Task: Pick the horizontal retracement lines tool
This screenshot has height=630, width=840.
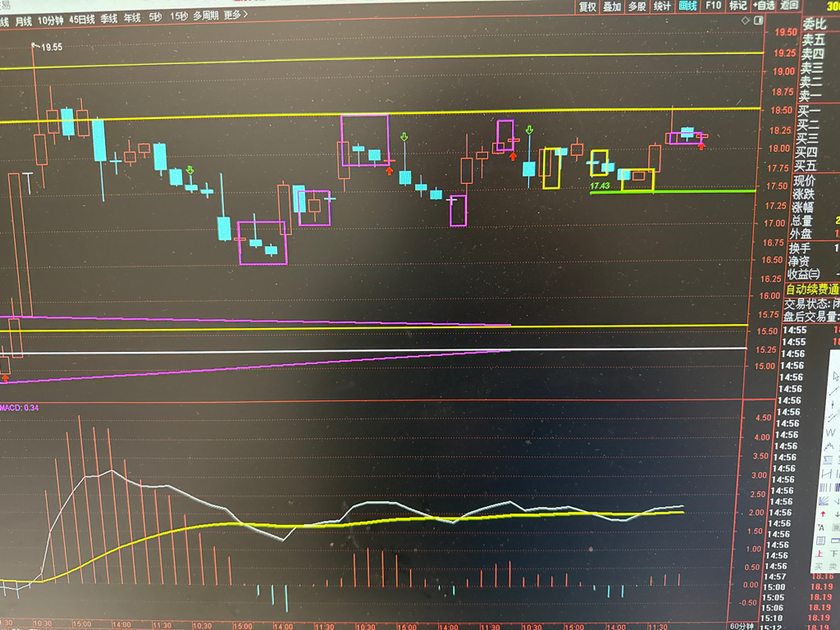Action: tap(828, 459)
